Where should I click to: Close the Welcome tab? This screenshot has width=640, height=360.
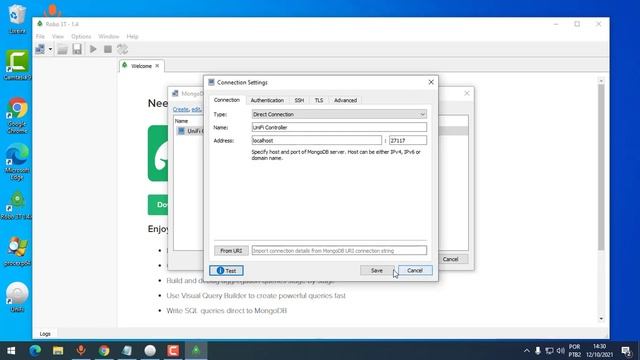(x=157, y=66)
